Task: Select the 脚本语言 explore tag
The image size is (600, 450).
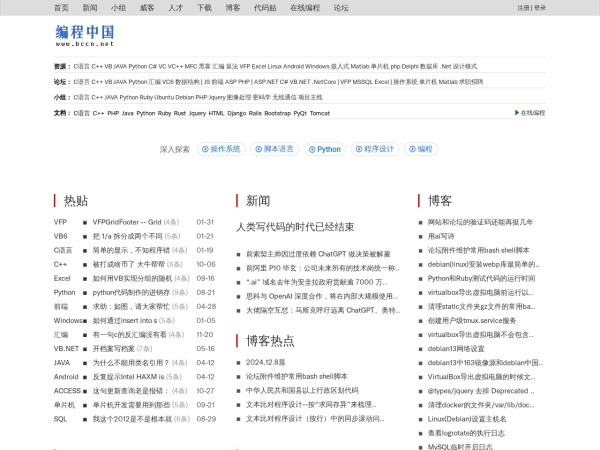Action: 273,149
